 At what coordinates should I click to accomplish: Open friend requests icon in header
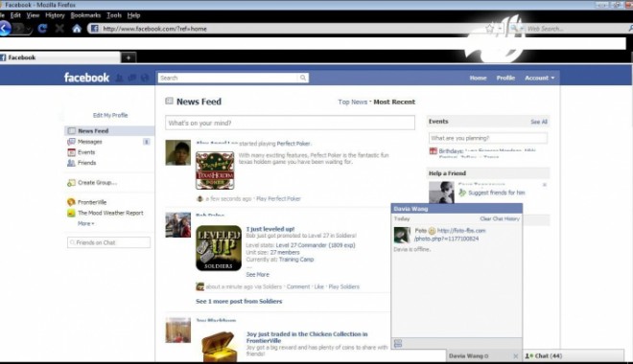tap(119, 78)
